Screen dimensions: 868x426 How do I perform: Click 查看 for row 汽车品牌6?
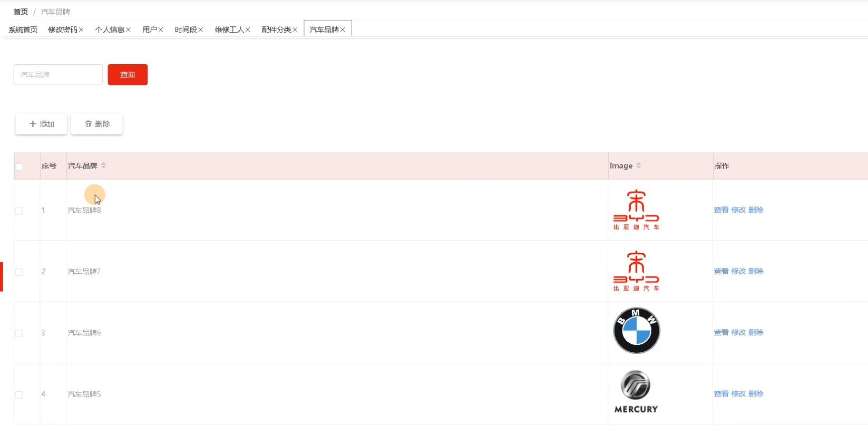pyautogui.click(x=721, y=332)
